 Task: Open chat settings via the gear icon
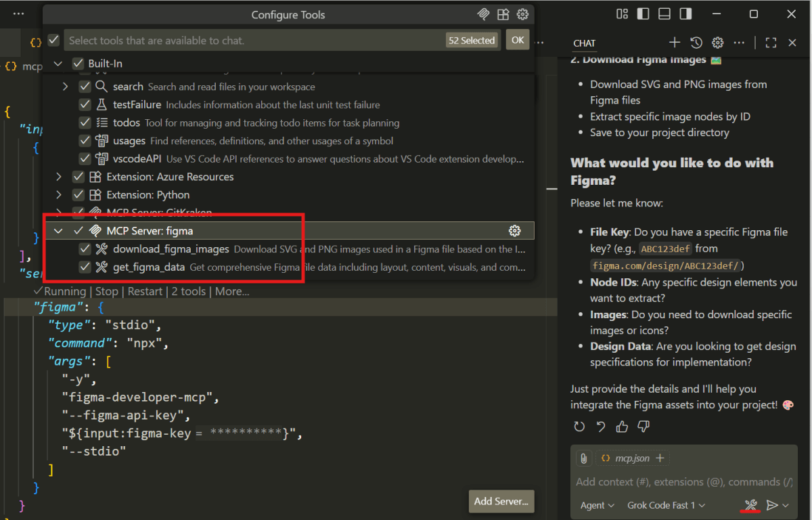pyautogui.click(x=717, y=42)
